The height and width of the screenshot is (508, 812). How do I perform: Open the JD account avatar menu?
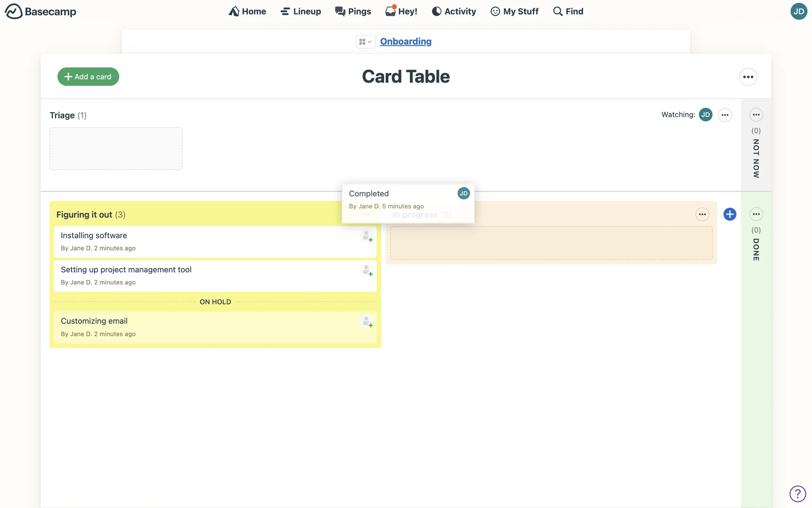coord(798,11)
